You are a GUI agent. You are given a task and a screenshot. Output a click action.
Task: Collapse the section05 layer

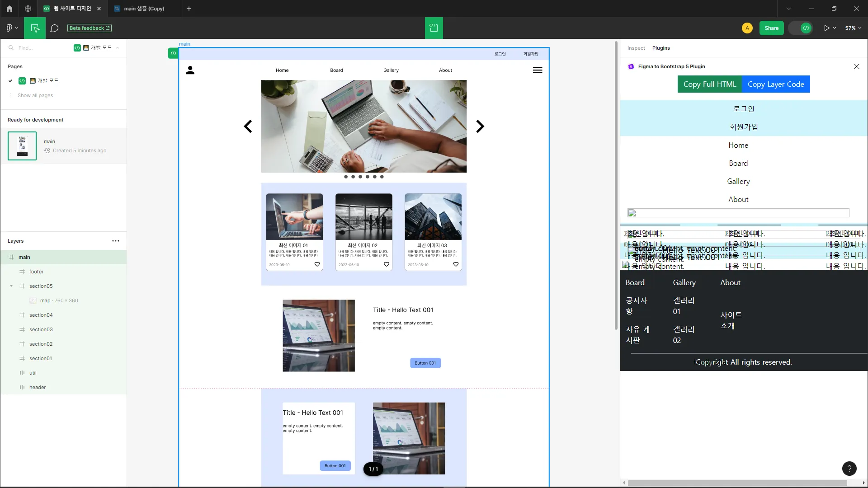[11, 286]
